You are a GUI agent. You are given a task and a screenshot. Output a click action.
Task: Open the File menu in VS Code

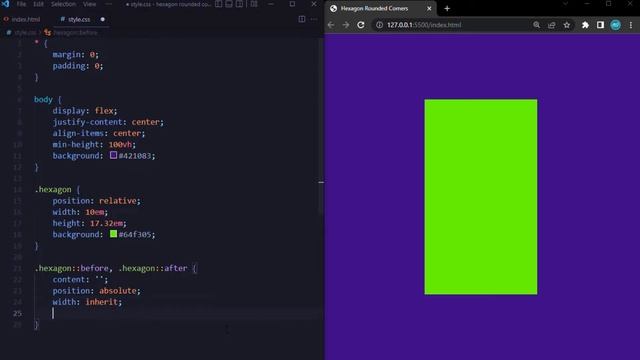(21, 4)
